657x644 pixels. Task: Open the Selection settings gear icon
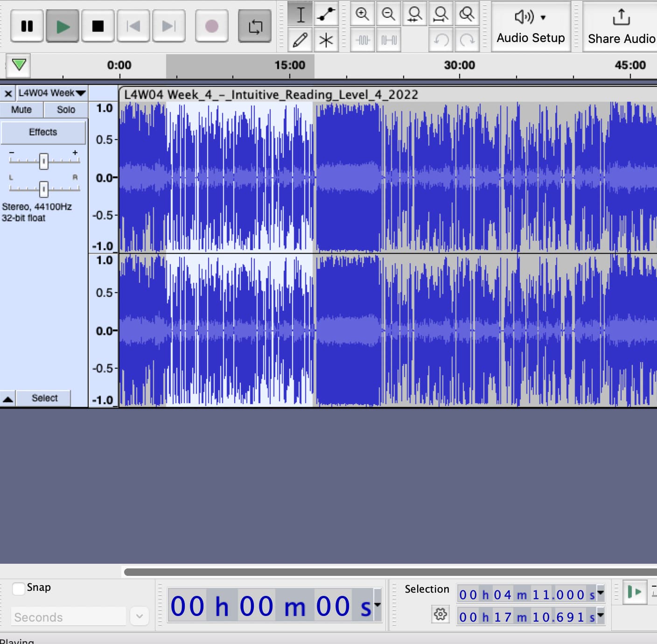440,614
